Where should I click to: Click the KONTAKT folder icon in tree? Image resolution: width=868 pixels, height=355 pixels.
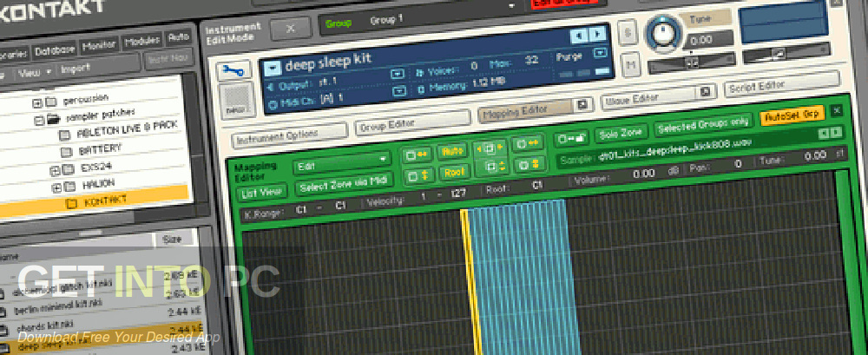[71, 203]
